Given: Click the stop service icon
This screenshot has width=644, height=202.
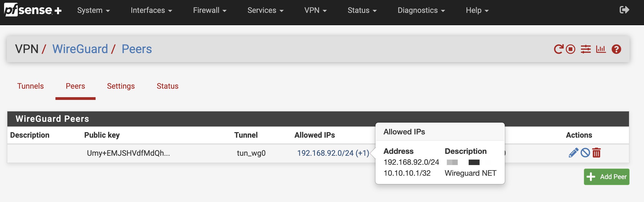Looking at the screenshot, I should coord(571,49).
